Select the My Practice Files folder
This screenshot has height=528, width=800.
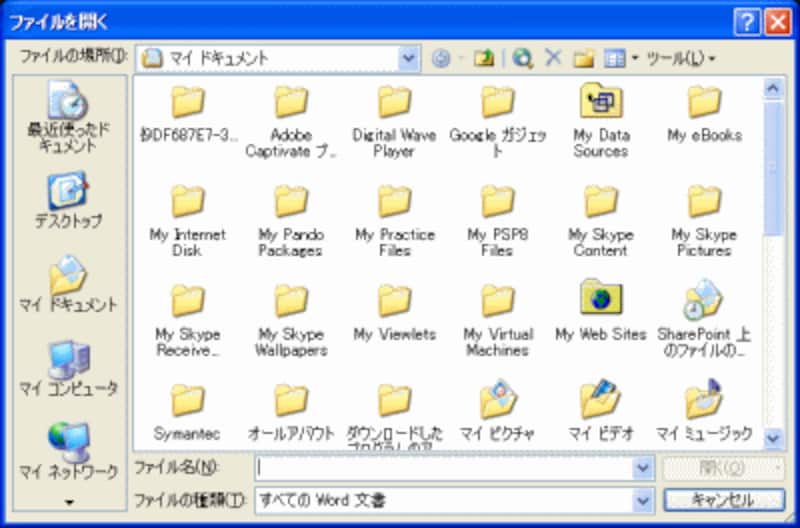[394, 221]
